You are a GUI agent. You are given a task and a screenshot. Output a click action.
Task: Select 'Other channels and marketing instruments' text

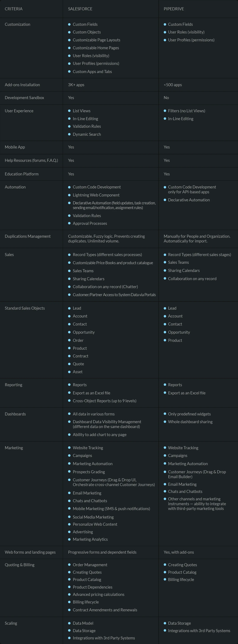197,504
